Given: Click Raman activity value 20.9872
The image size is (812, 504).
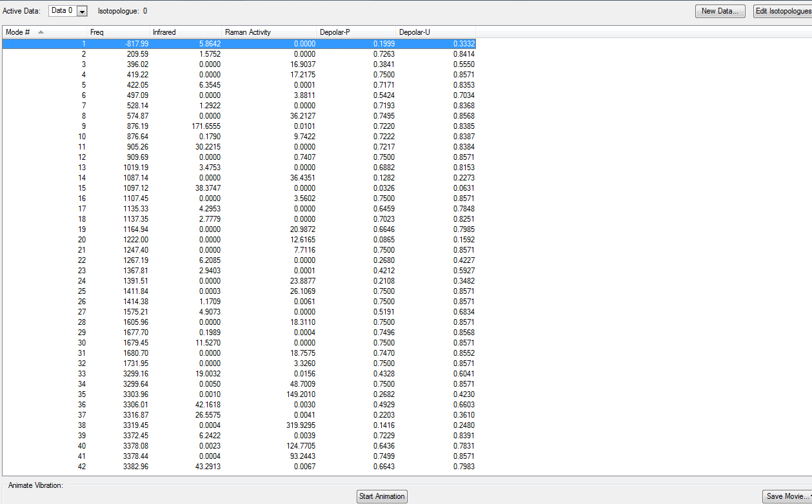Looking at the screenshot, I should [x=303, y=229].
